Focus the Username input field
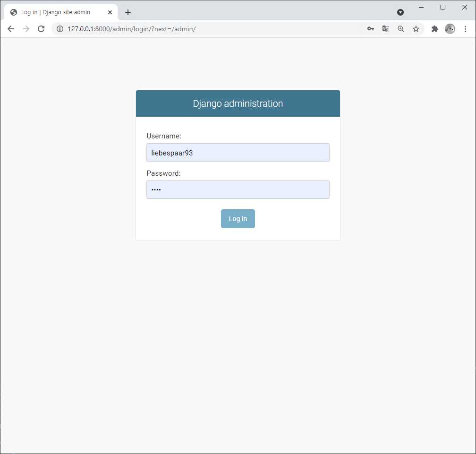Viewport: 476px width, 454px height. coord(238,153)
